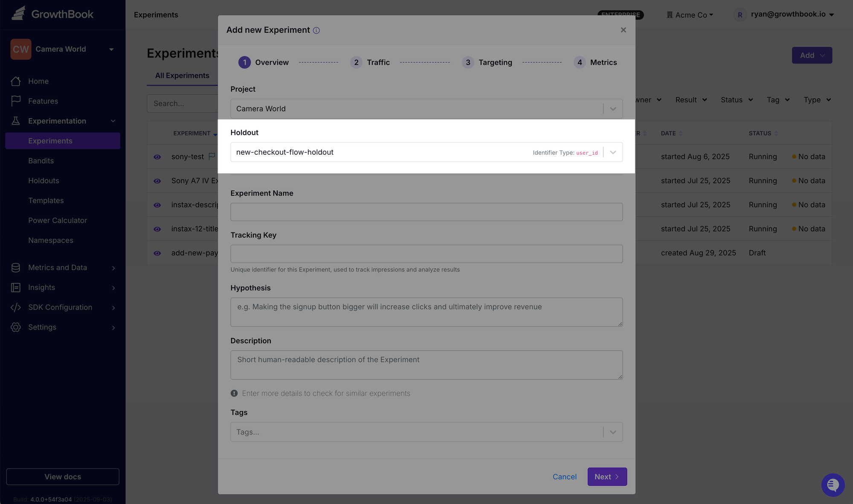Image resolution: width=853 pixels, height=504 pixels.
Task: Open the Tags dropdown in the modal
Action: click(613, 432)
